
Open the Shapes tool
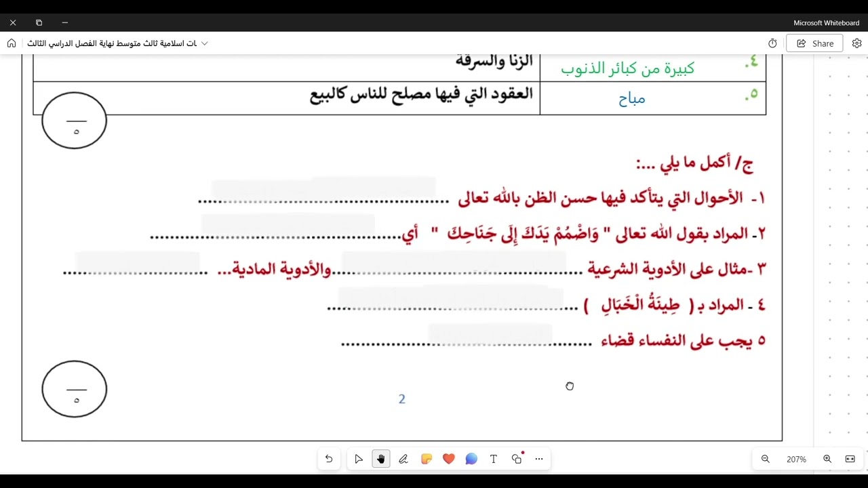coord(517,459)
